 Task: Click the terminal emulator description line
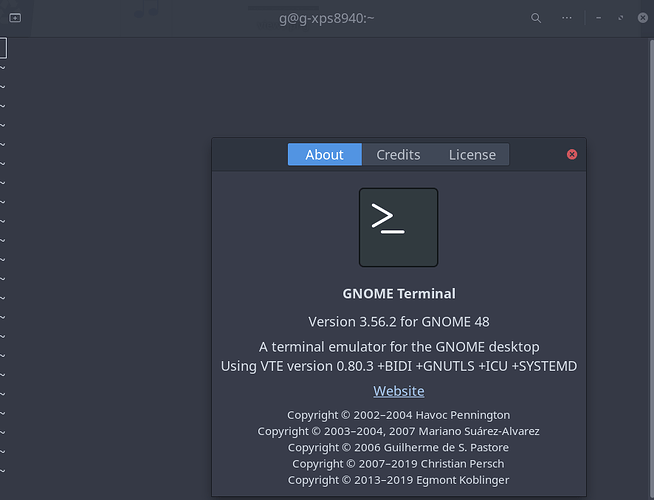point(399,347)
